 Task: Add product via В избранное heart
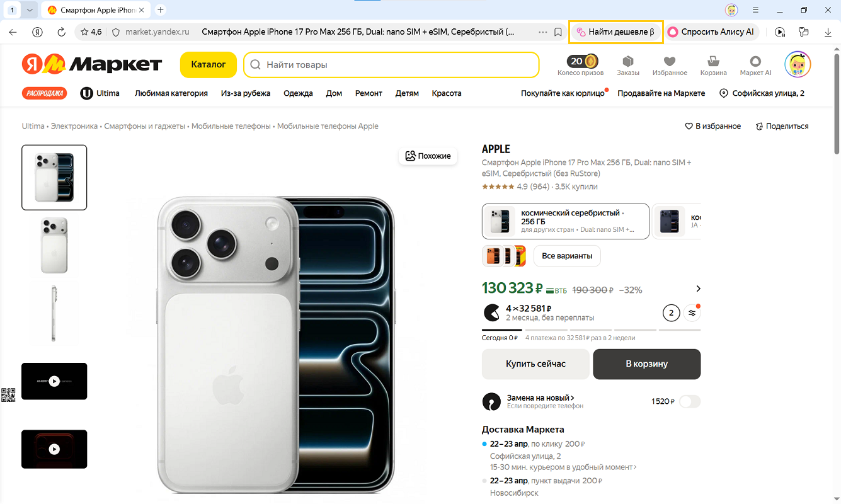pyautogui.click(x=713, y=126)
